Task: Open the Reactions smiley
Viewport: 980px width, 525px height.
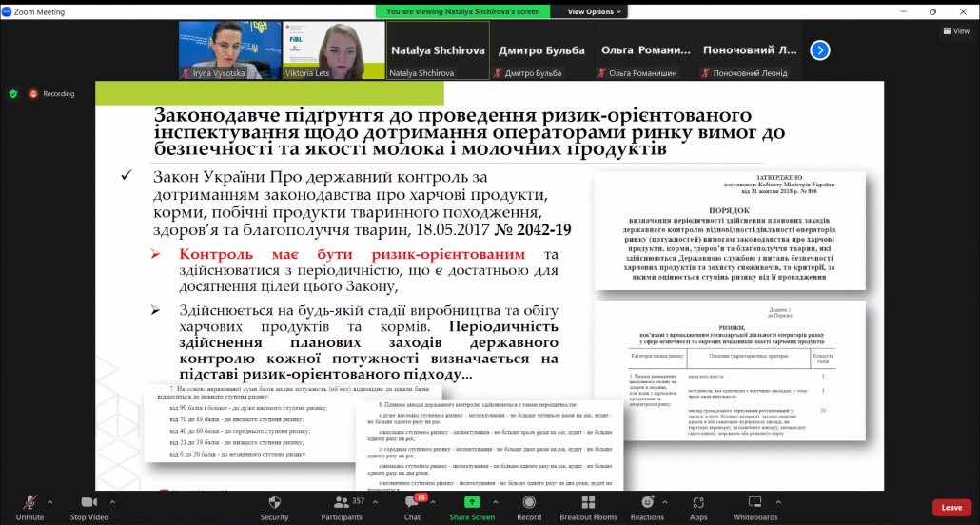Action: [x=647, y=506]
